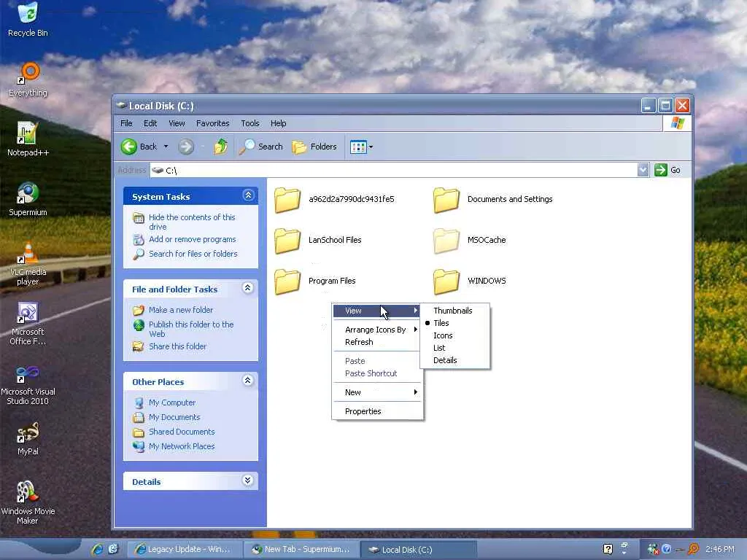The image size is (747, 560).
Task: Click Make a new folder link
Action: 181,310
